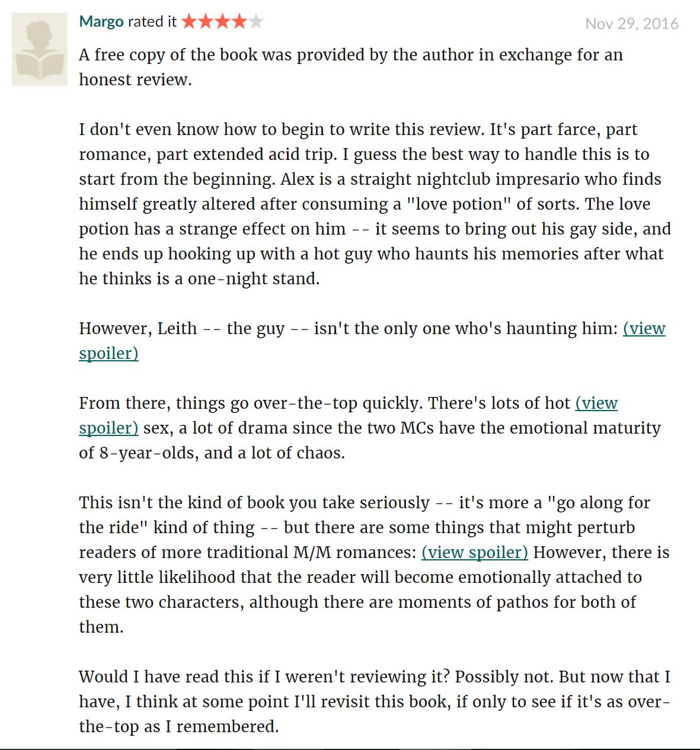Open reviewer Margo's profile name link
This screenshot has height=750, width=700.
tap(101, 22)
